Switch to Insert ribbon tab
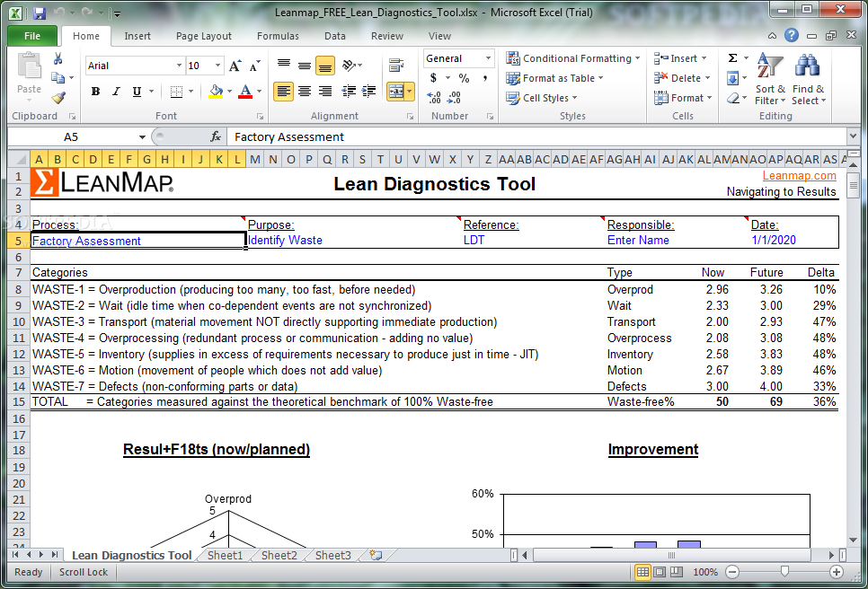The width and height of the screenshot is (868, 589). pyautogui.click(x=137, y=36)
